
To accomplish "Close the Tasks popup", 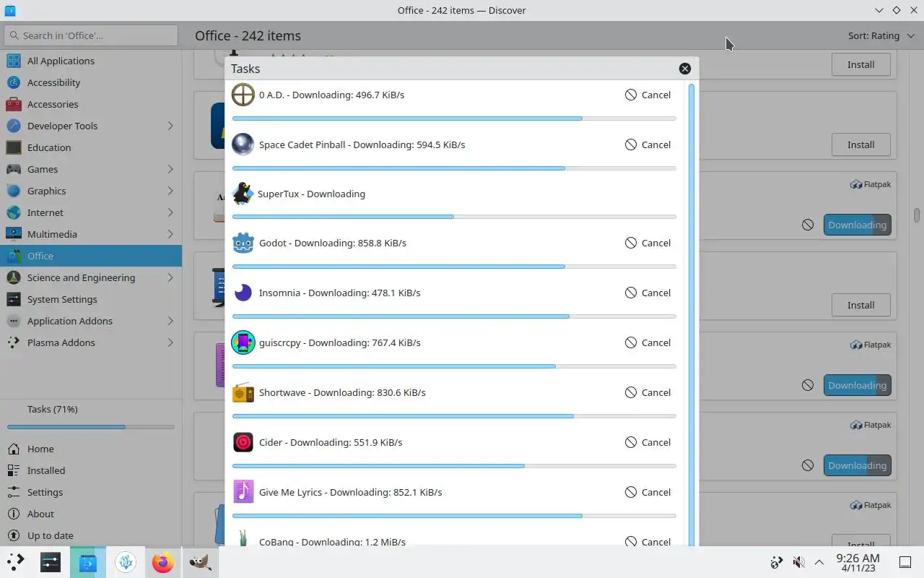I will coord(685,69).
